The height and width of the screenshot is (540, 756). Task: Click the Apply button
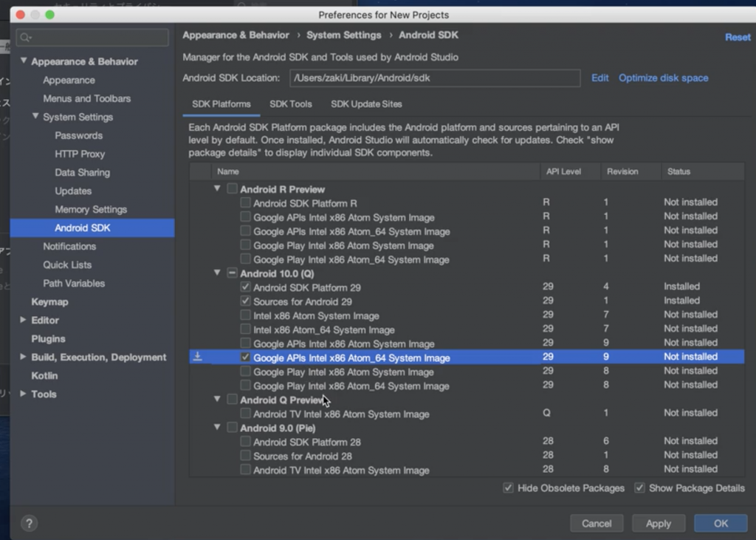coord(658,524)
